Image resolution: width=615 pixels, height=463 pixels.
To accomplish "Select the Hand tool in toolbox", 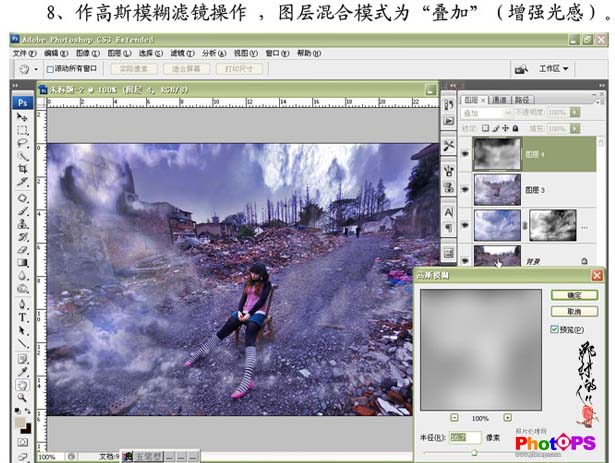I will point(22,385).
